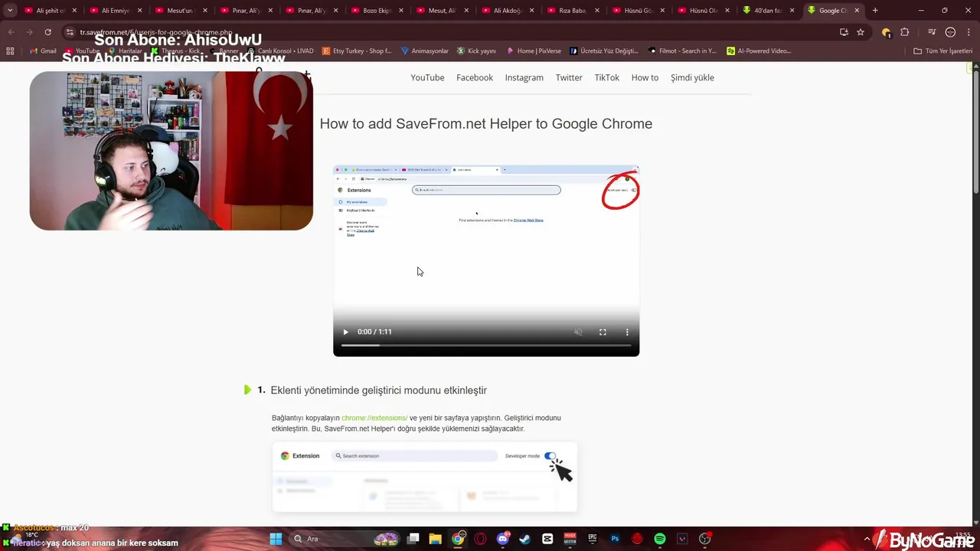980x551 pixels.
Task: Open Photoshop from the taskbar
Action: tap(615, 539)
